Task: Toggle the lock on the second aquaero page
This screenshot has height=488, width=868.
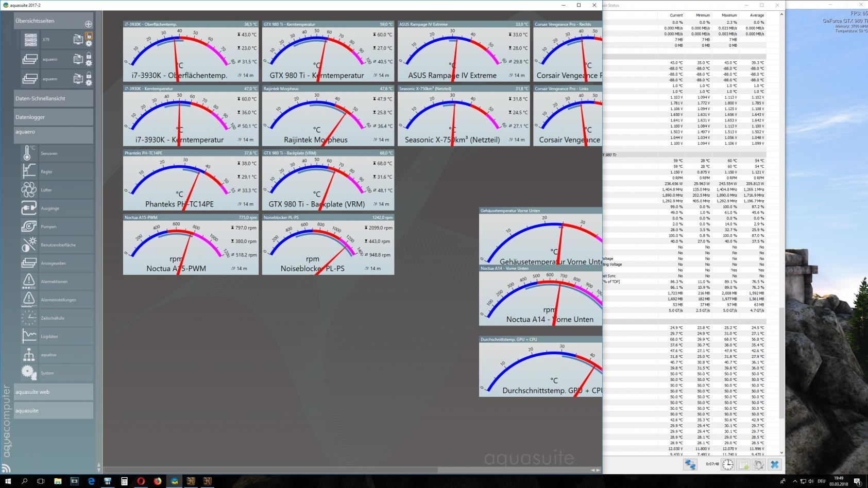Action: point(89,75)
